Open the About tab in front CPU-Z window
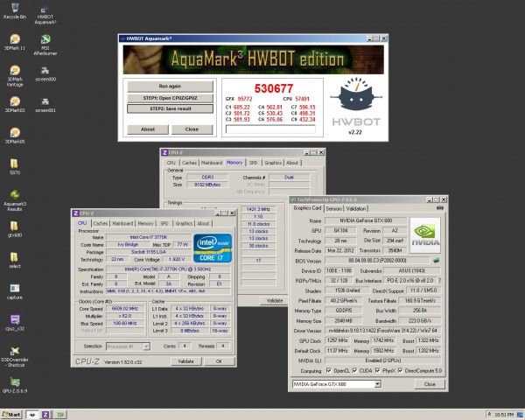Viewport: 525px width, 420px height. 203,223
